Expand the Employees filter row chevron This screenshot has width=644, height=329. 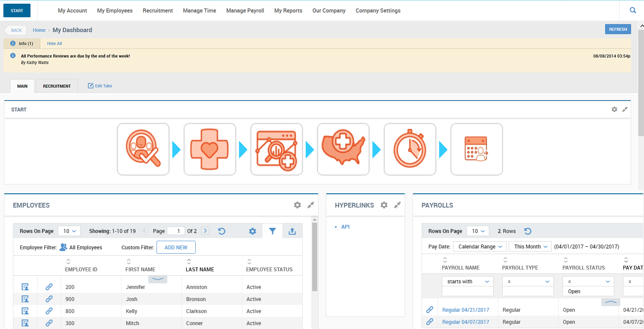point(158,279)
